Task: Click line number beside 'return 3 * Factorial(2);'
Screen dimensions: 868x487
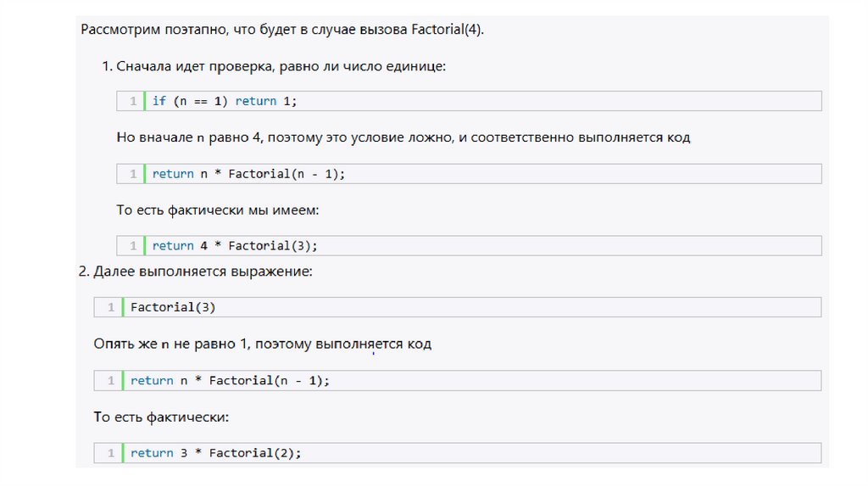Action: click(110, 453)
